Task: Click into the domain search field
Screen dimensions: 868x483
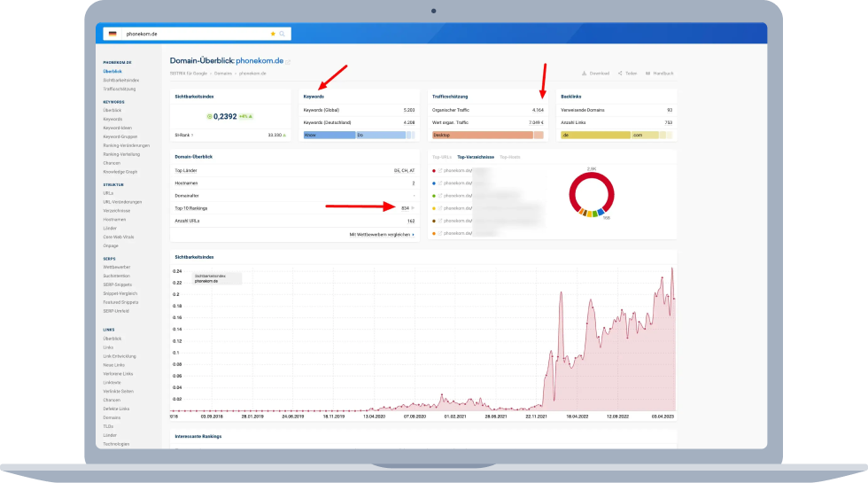Action: point(195,34)
